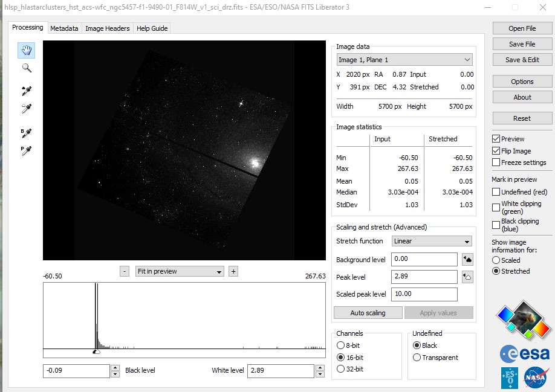Set Undefined to Black
This screenshot has width=555, height=392.
(x=417, y=345)
